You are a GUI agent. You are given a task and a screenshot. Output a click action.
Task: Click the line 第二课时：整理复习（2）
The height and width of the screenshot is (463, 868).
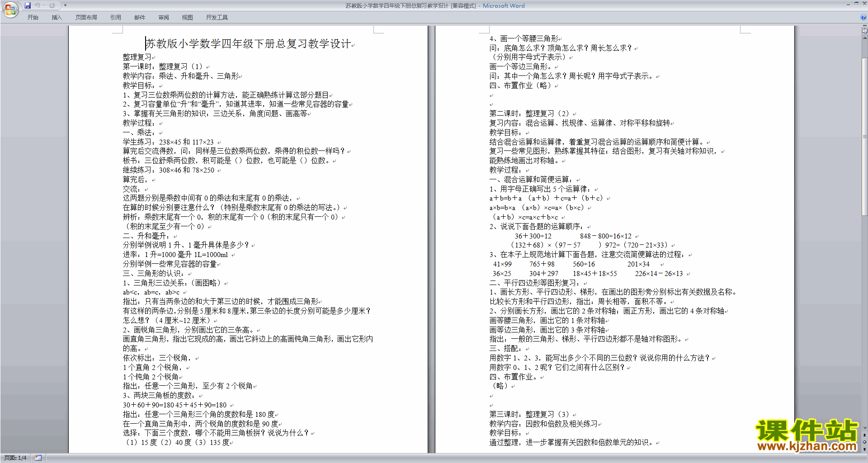click(529, 113)
